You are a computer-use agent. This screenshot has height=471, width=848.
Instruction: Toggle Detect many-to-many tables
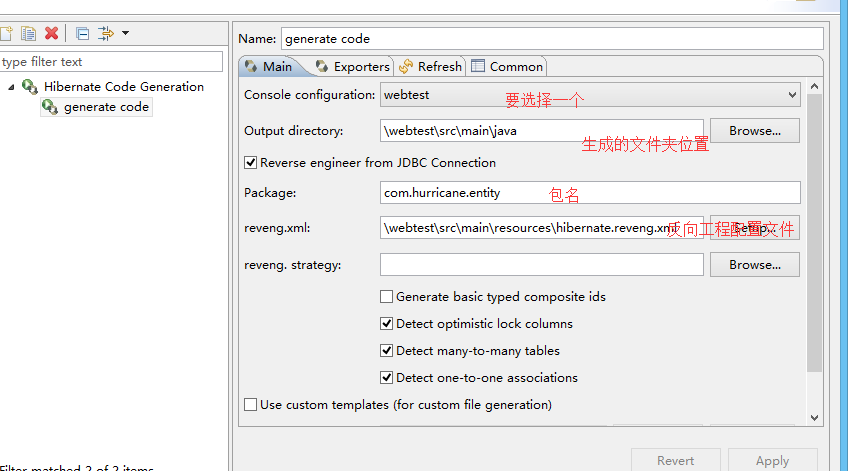[386, 351]
